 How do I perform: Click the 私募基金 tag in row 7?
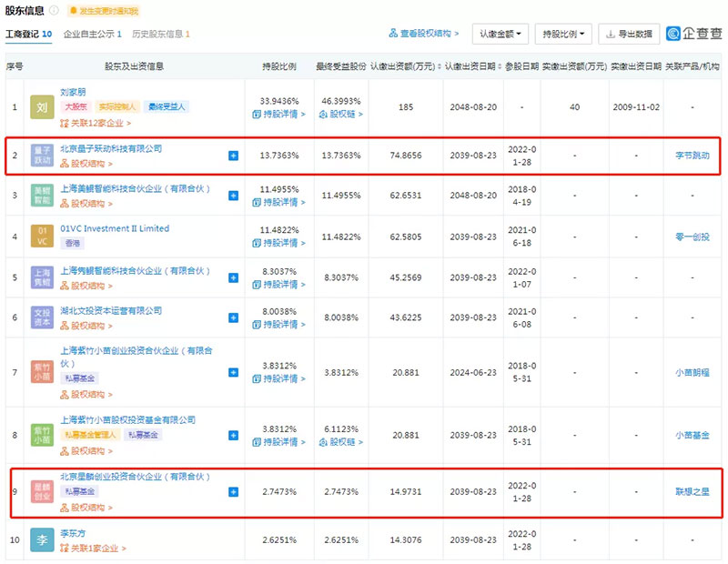pyautogui.click(x=79, y=378)
